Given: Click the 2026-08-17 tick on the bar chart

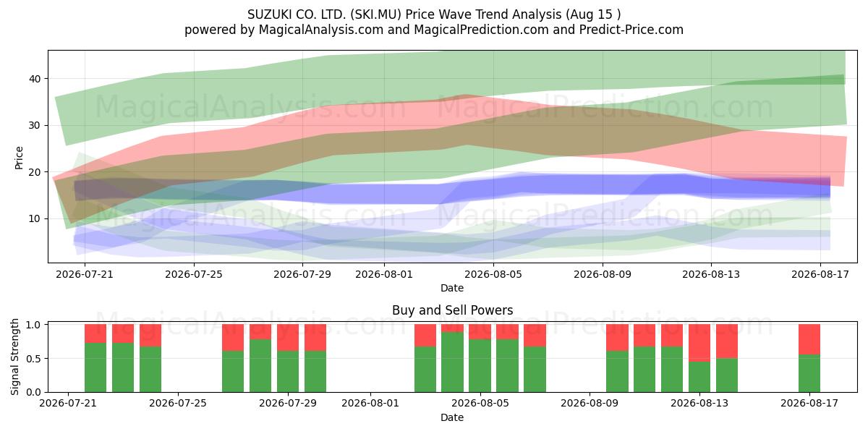Looking at the screenshot, I should pos(809,404).
